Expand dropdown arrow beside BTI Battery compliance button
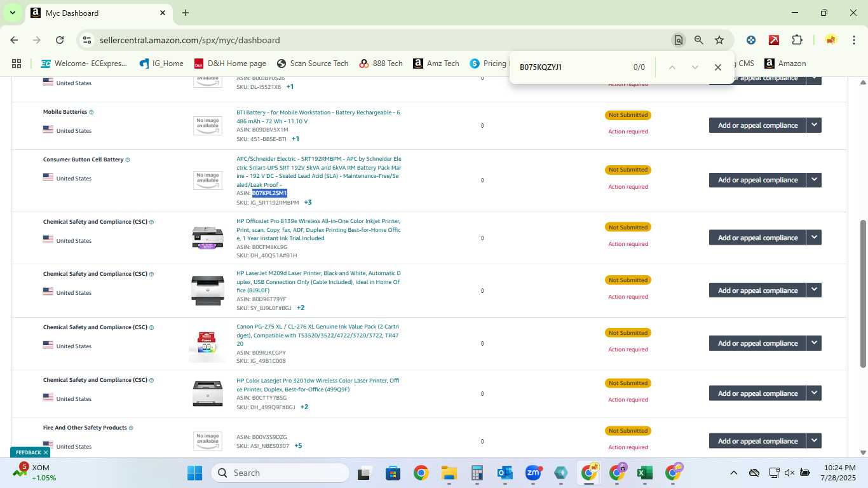Image resolution: width=868 pixels, height=488 pixels. click(814, 125)
